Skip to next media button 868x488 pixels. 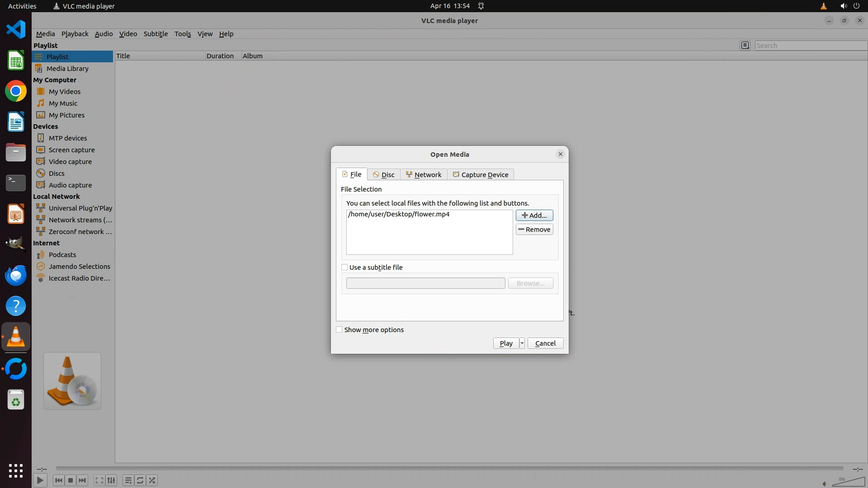(x=82, y=480)
